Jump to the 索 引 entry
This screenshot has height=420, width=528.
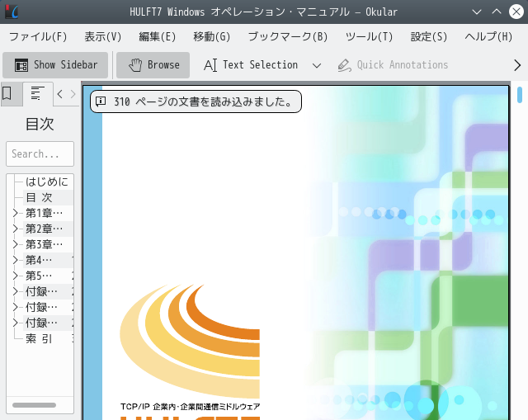39,338
